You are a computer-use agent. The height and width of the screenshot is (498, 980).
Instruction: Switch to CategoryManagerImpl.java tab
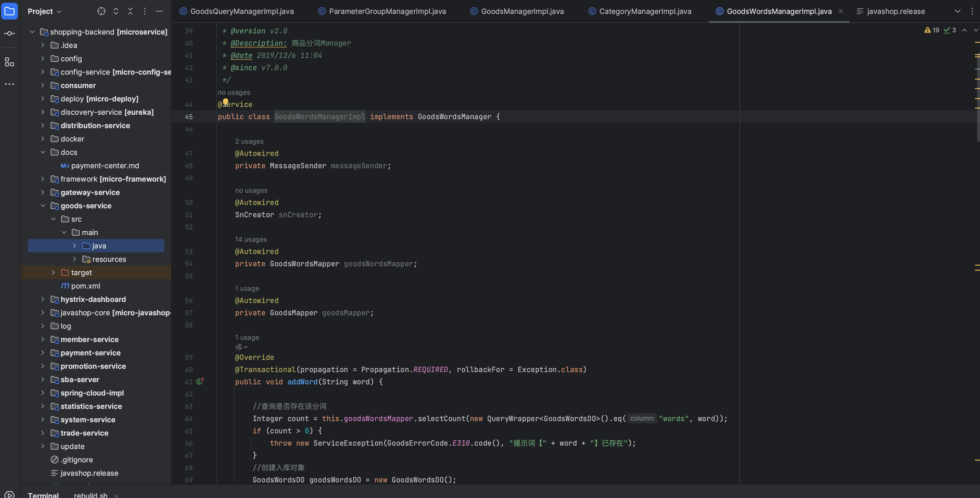[x=640, y=11]
